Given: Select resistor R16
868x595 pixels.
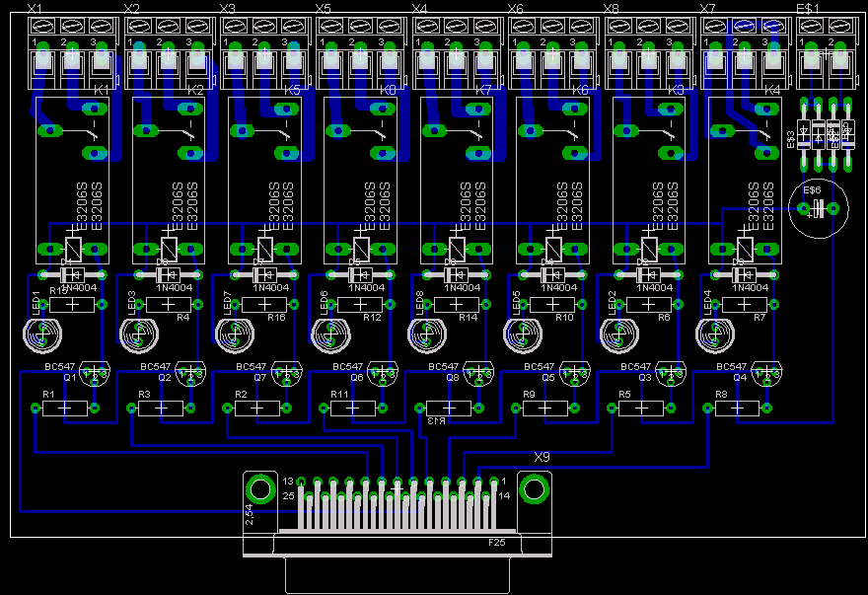Looking at the screenshot, I should coord(264,305).
